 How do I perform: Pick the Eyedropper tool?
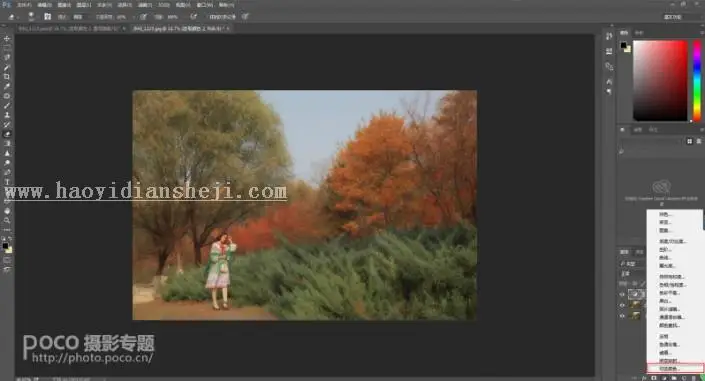coord(7,86)
